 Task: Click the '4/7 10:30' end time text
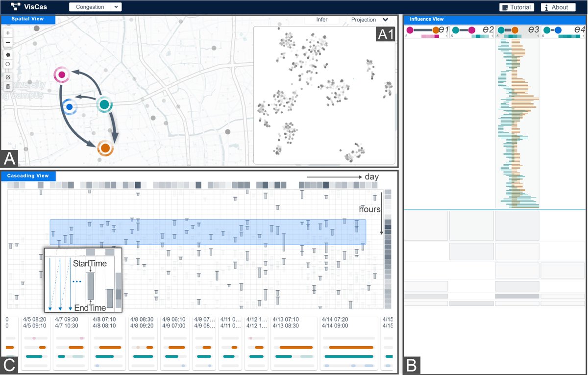pos(67,325)
